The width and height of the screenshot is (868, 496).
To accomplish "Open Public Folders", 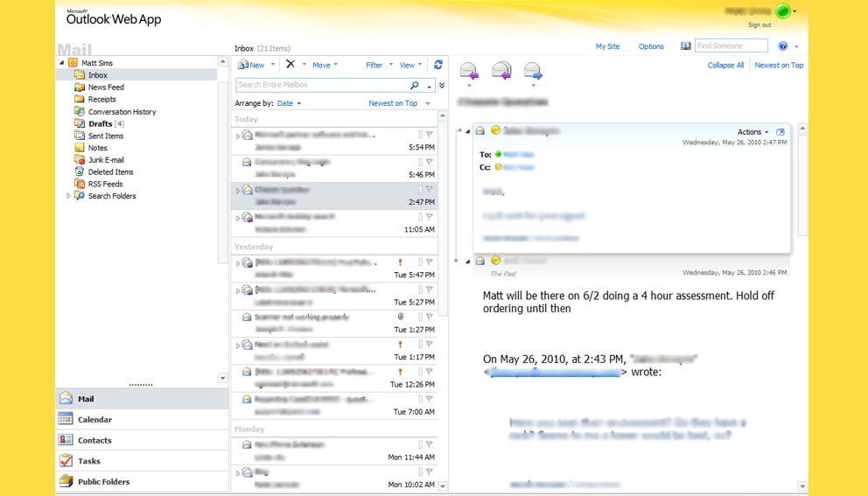I will (x=142, y=482).
